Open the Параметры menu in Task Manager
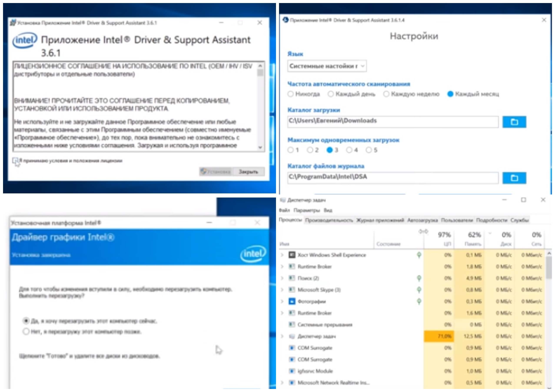The image size is (555, 392). tap(306, 210)
